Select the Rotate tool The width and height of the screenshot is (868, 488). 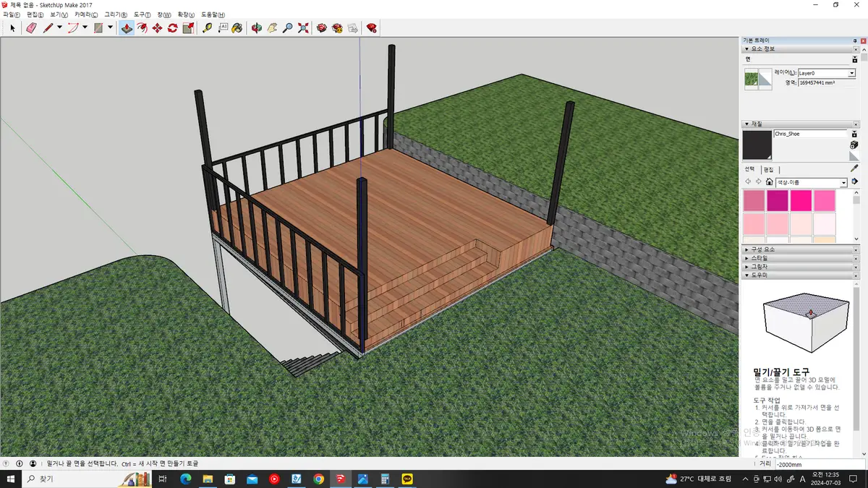(x=172, y=28)
